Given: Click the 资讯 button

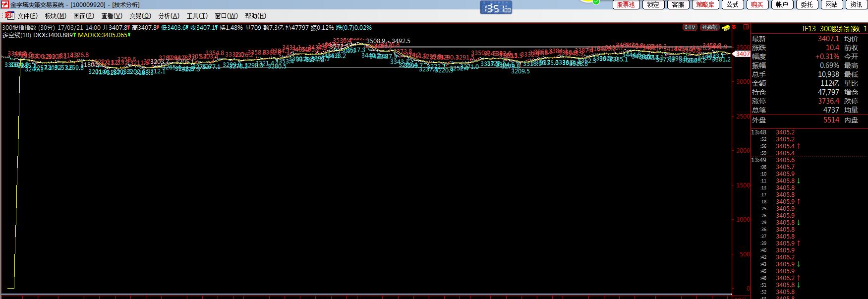Looking at the screenshot, I should [x=856, y=4].
